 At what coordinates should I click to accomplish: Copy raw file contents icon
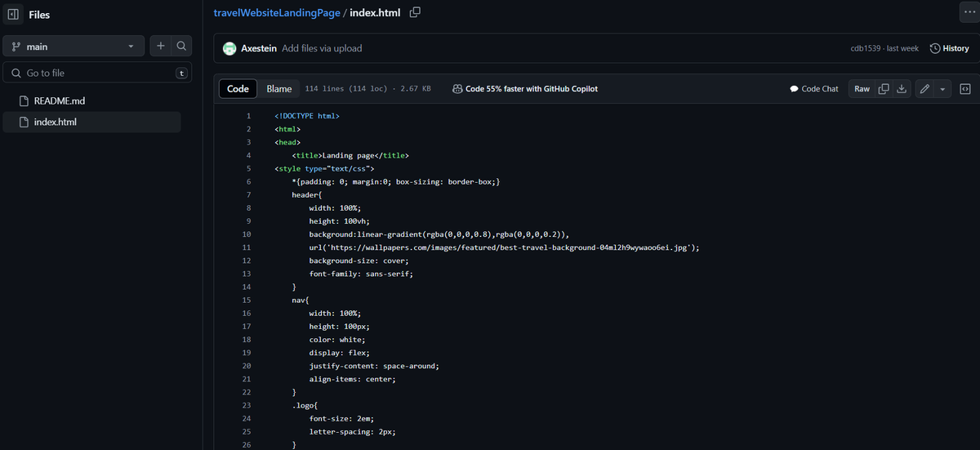tap(884, 88)
